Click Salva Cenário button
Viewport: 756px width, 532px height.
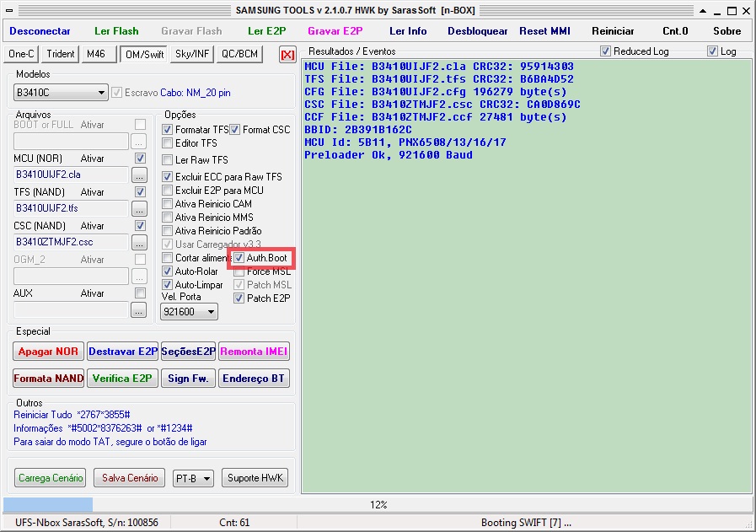pyautogui.click(x=130, y=478)
